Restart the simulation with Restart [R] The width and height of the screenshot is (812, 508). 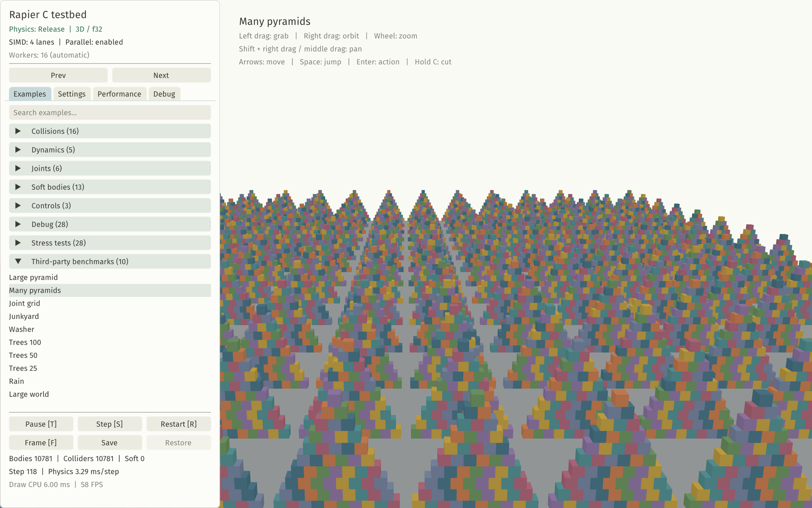click(179, 424)
